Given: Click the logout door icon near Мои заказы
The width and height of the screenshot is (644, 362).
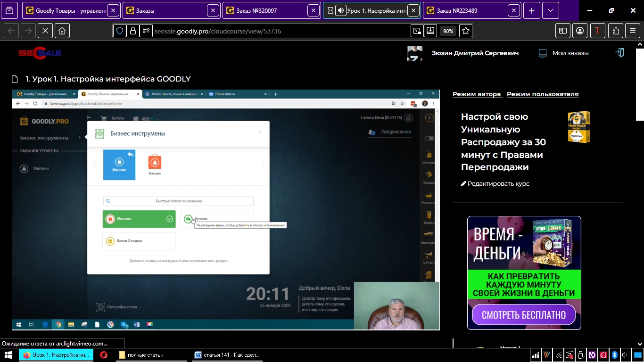Looking at the screenshot, I should click(620, 53).
